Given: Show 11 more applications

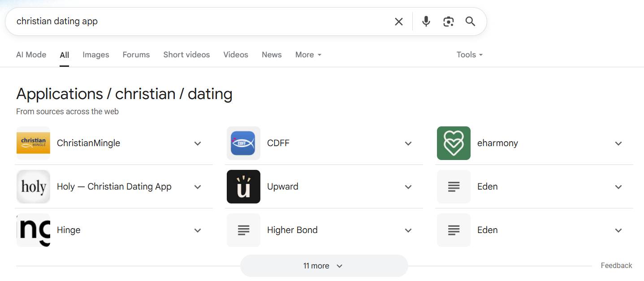Looking at the screenshot, I should click(x=324, y=266).
